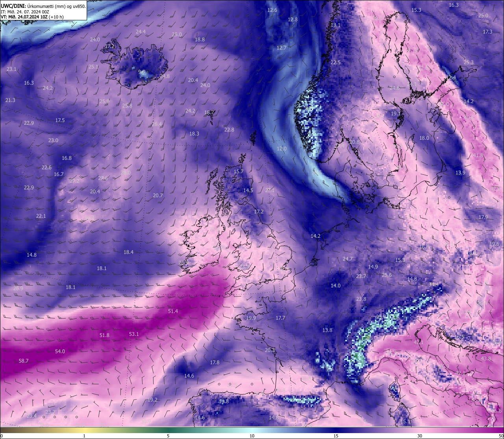Click the 14.5 value label
The width and height of the screenshot is (504, 439).
(x=248, y=190)
